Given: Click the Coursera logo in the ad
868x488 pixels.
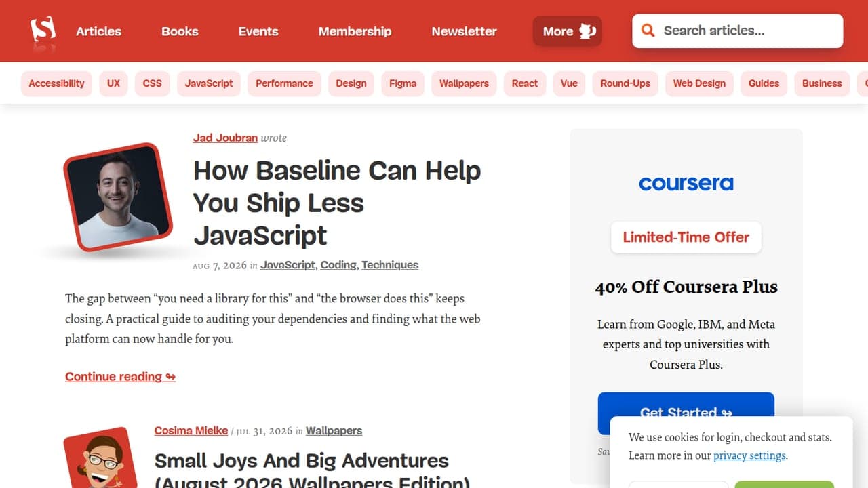Looking at the screenshot, I should (686, 184).
